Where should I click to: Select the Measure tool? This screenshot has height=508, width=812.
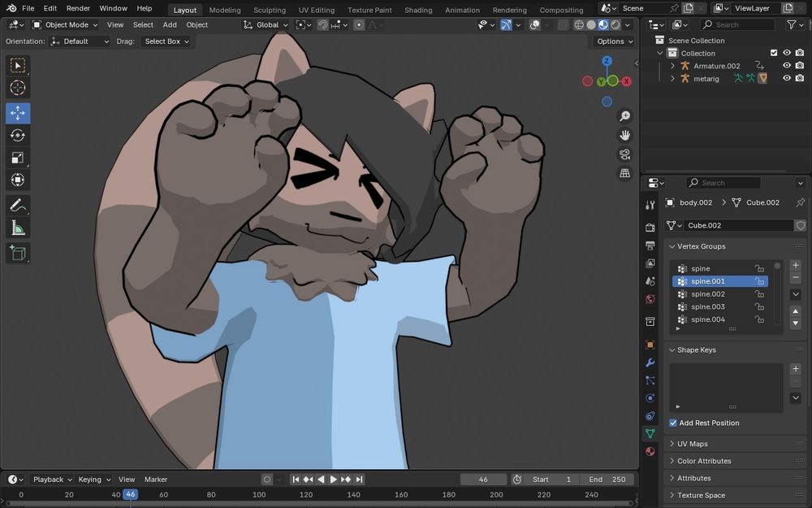(x=18, y=228)
